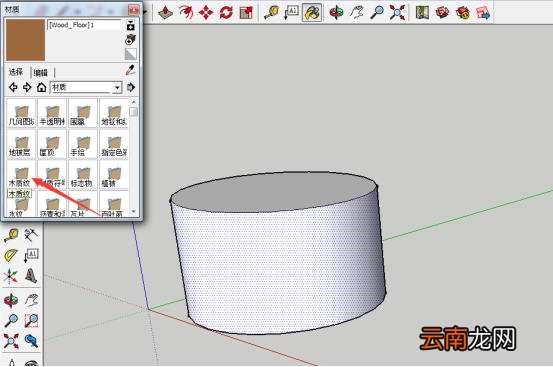Select the Zoom magnifier in top toolbar

pos(377,13)
